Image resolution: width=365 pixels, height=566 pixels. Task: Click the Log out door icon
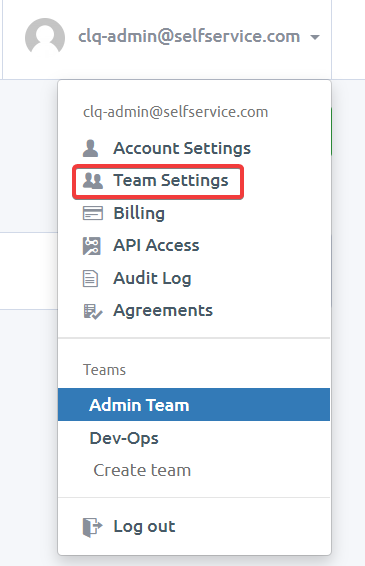coord(92,527)
